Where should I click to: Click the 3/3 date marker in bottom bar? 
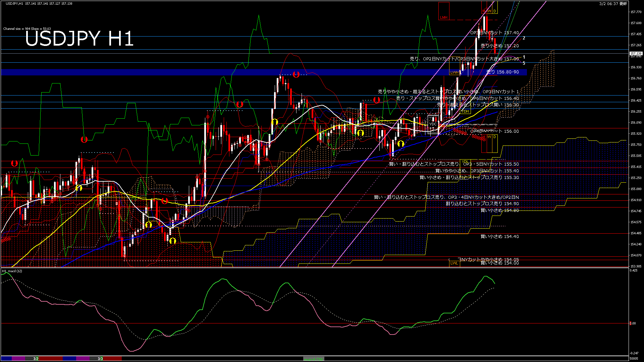100,359
